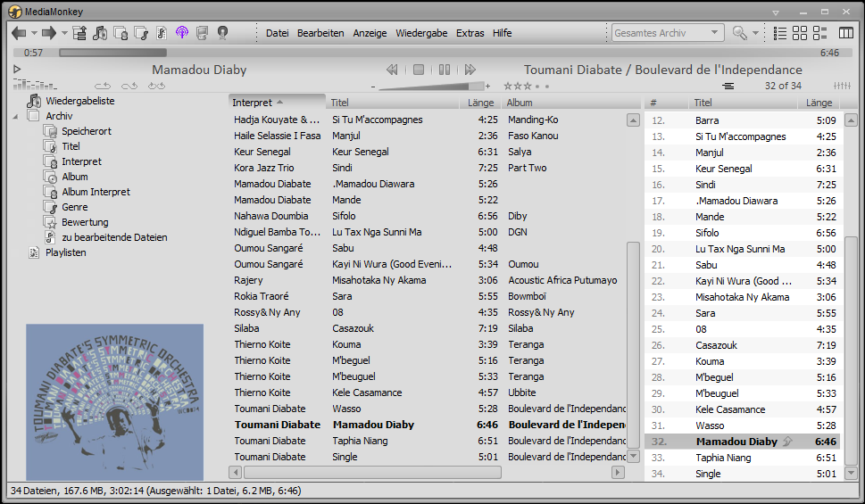865x504 pixels.
Task: Click the webcam-style device icon
Action: [223, 33]
